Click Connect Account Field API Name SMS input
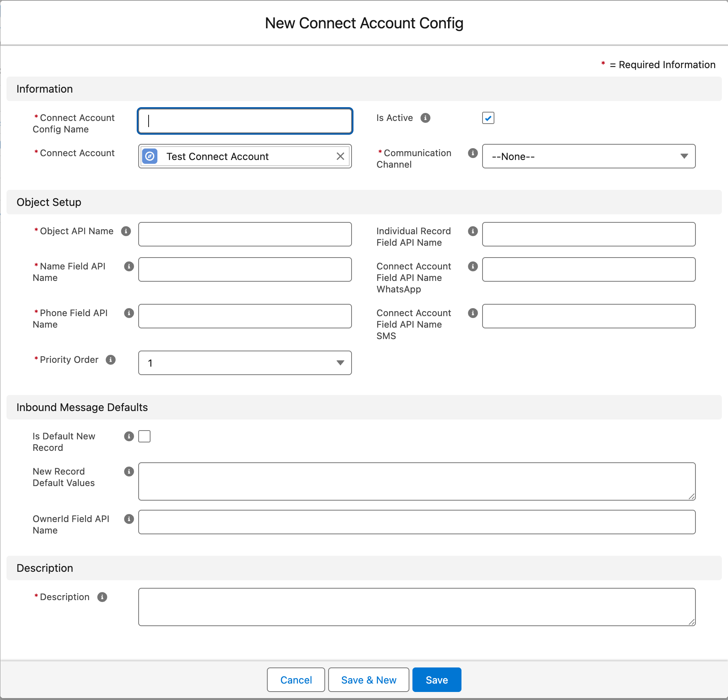The image size is (728, 700). coord(589,316)
